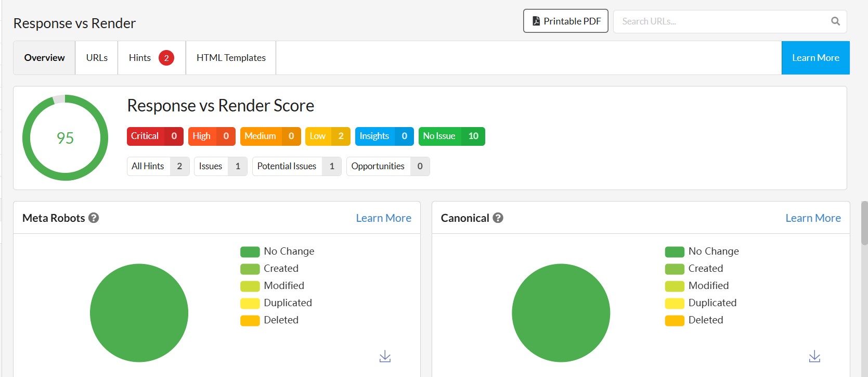This screenshot has width=868, height=377.
Task: Toggle Canonical No Change legend swatch
Action: (675, 252)
